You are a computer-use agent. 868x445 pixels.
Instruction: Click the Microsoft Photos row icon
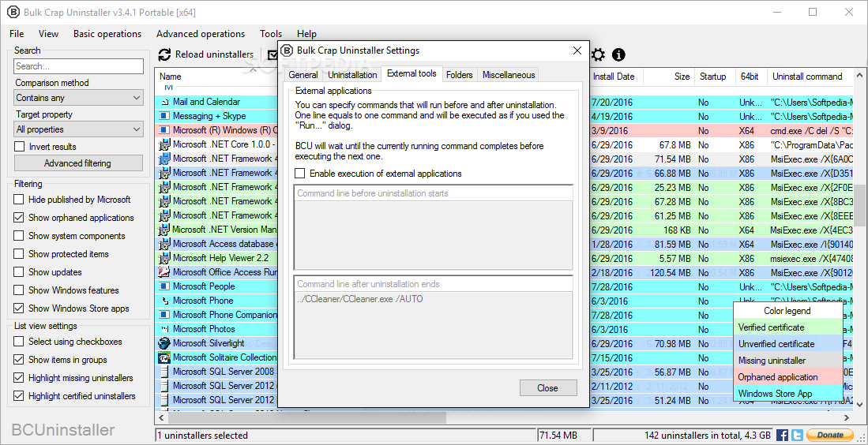click(x=163, y=329)
